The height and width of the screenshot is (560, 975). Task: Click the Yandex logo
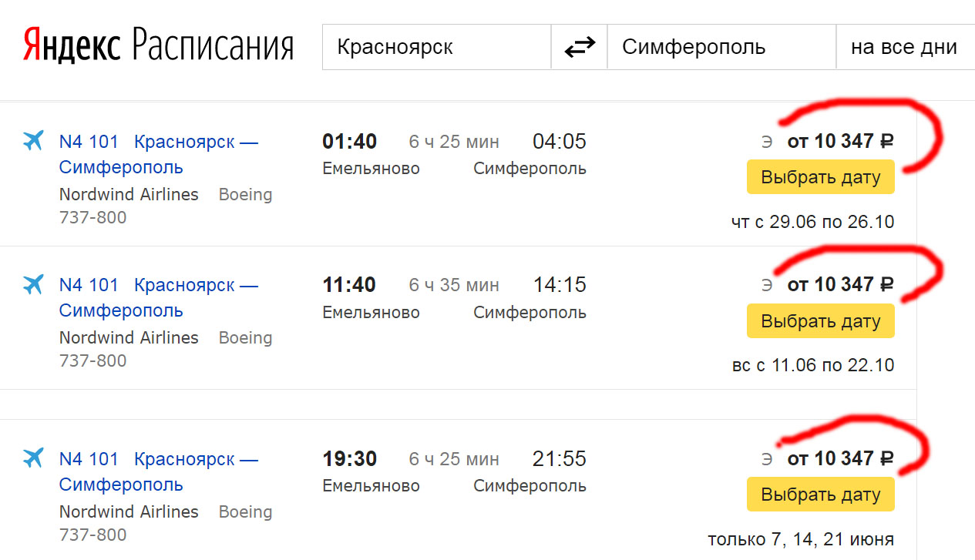(x=72, y=46)
